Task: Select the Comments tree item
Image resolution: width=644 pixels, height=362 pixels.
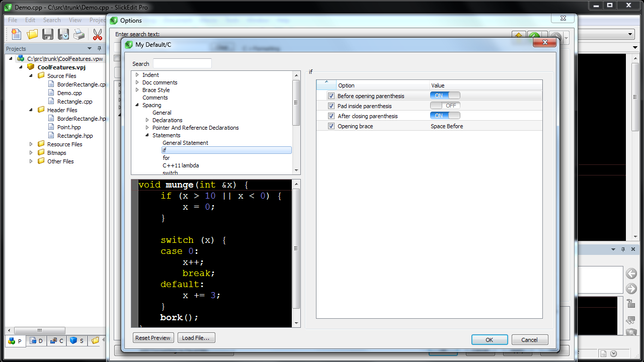Action: pos(155,98)
